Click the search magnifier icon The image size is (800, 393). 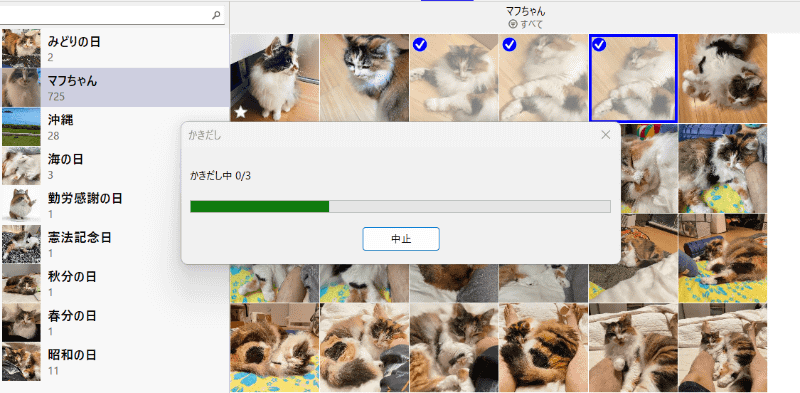click(216, 16)
